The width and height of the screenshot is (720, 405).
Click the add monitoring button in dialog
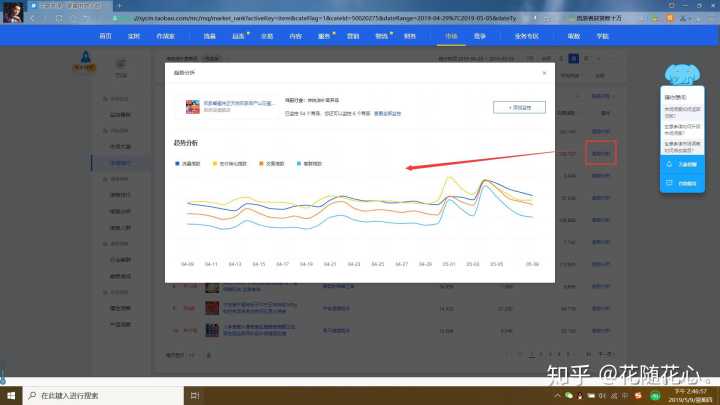point(519,106)
